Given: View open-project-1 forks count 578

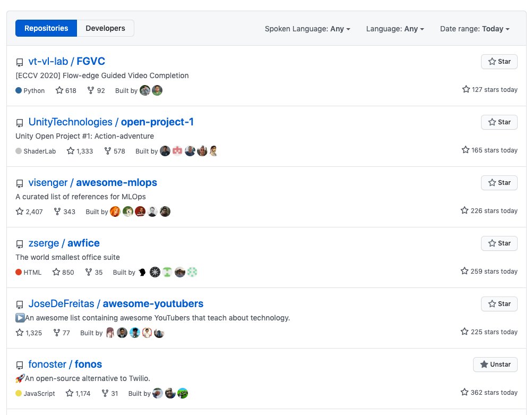Looking at the screenshot, I should [115, 151].
